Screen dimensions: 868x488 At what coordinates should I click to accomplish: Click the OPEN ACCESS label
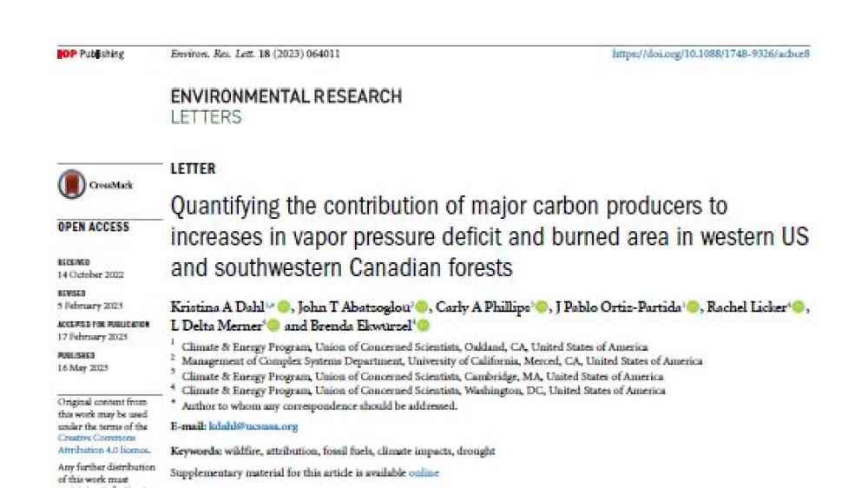click(94, 228)
